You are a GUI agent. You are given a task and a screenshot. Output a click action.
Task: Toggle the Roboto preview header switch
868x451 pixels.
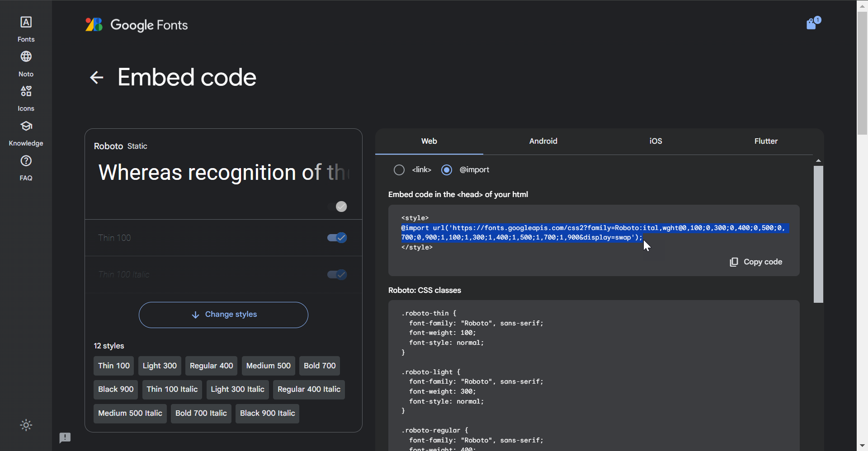click(x=337, y=207)
